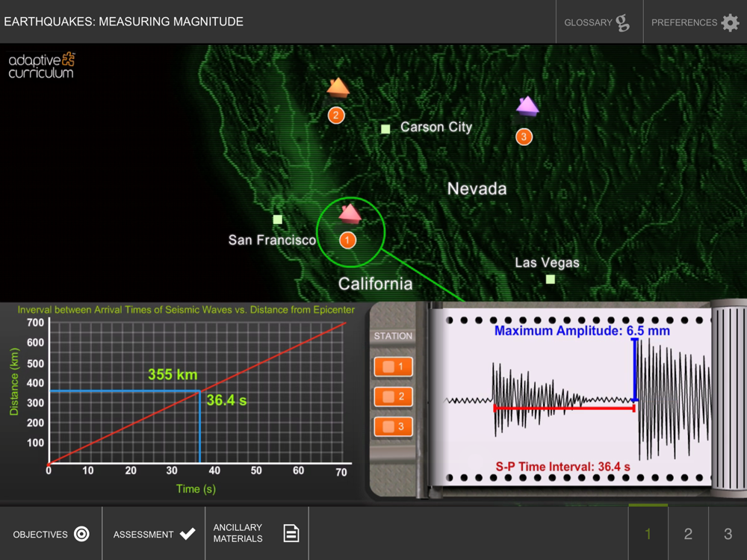Click the orange seismic station house

[x=338, y=87]
